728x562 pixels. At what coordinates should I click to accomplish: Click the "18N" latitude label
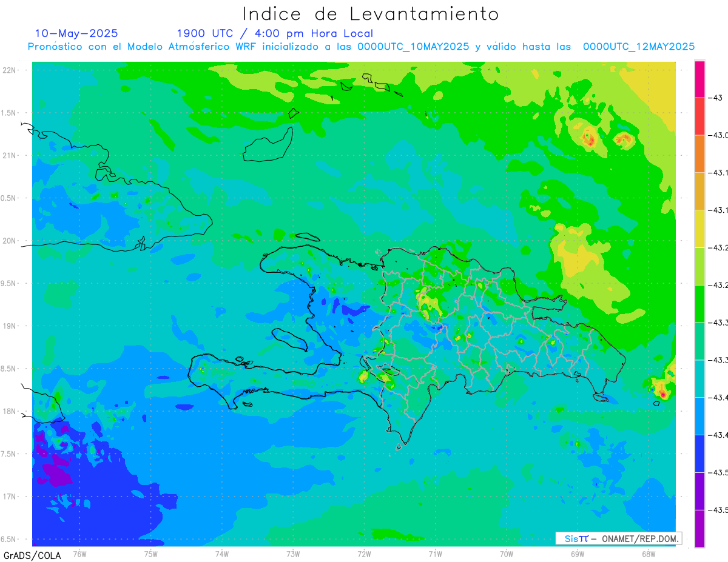pyautogui.click(x=10, y=411)
